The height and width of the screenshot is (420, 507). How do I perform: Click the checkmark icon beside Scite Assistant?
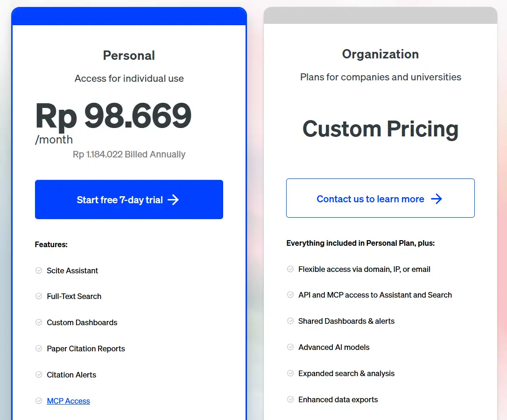[x=39, y=270]
